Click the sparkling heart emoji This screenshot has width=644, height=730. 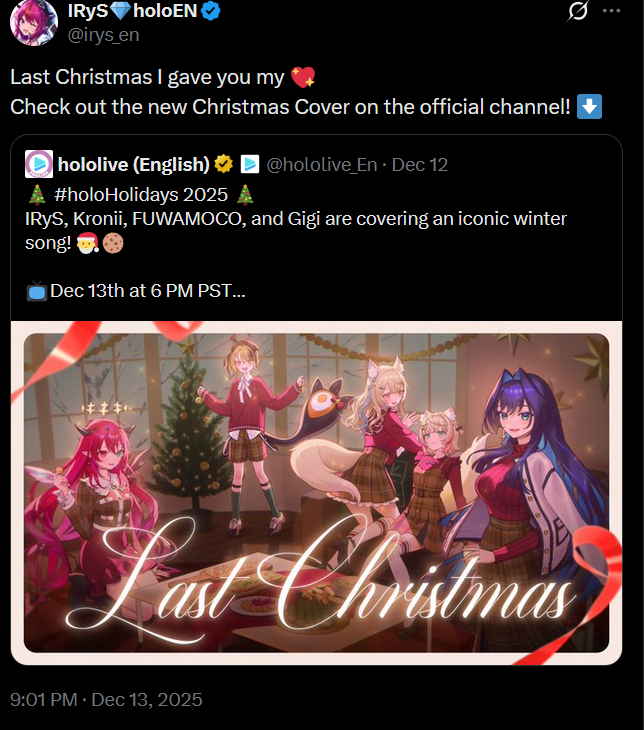[x=303, y=77]
